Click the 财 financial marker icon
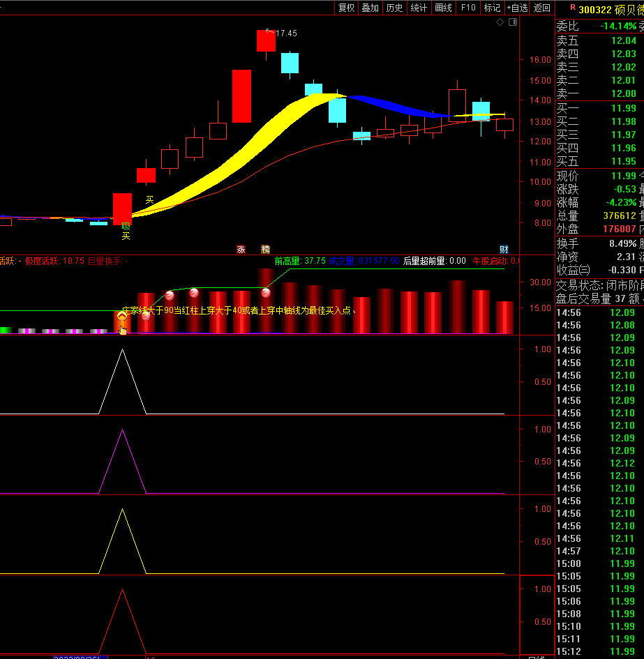 (504, 250)
